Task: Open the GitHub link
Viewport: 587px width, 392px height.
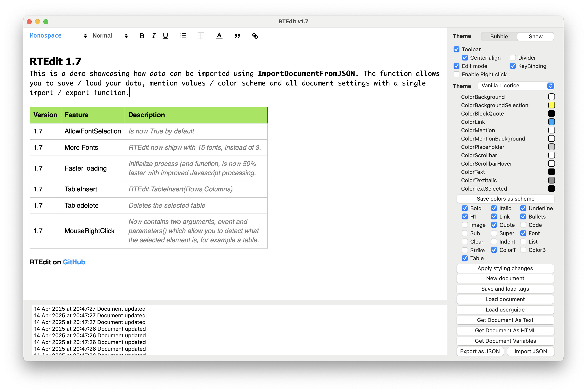Action: click(x=74, y=262)
